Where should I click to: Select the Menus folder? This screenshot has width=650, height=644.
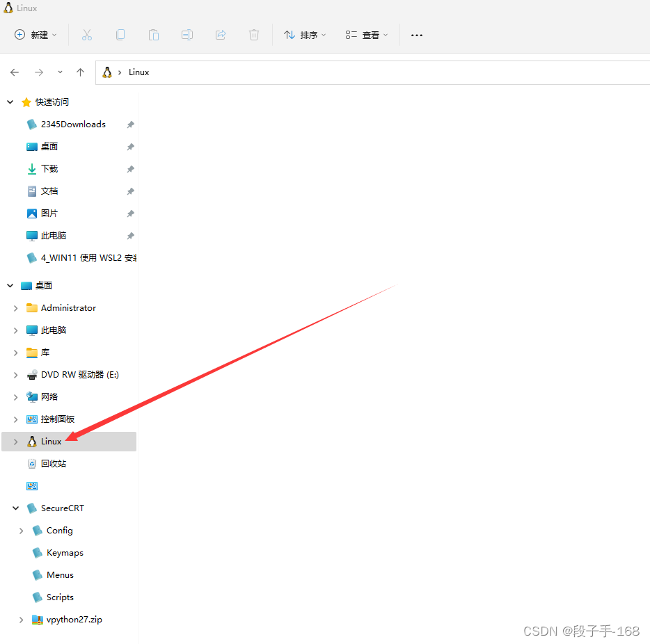point(60,575)
